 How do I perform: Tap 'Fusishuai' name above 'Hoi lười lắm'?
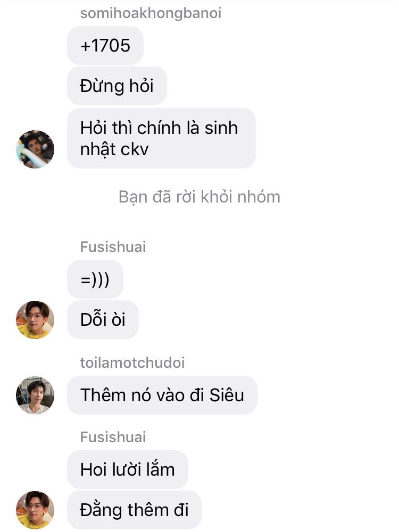pyautogui.click(x=113, y=437)
